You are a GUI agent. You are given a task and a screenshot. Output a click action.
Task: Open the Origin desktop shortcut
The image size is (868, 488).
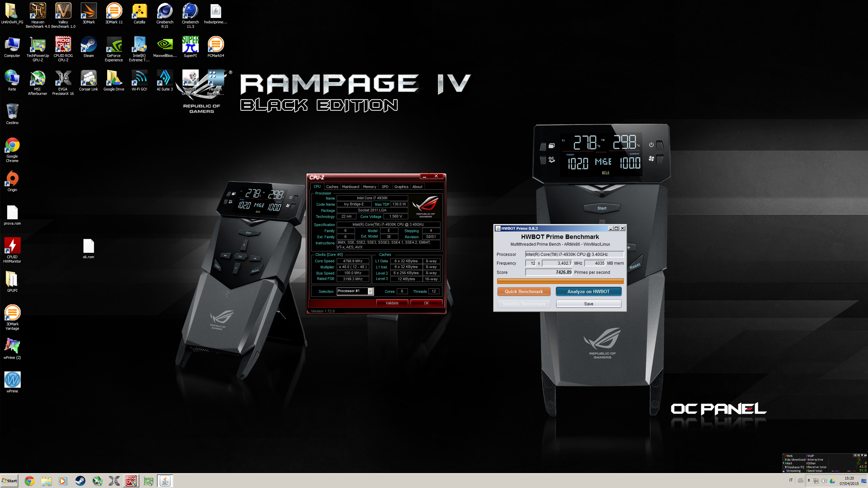coord(12,181)
